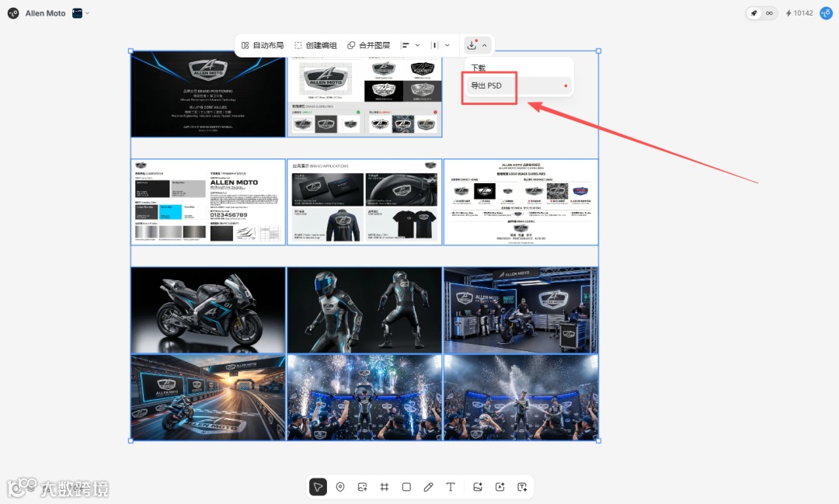Switch to rocket fast mode
This screenshot has width=839, height=504.
coord(754,13)
